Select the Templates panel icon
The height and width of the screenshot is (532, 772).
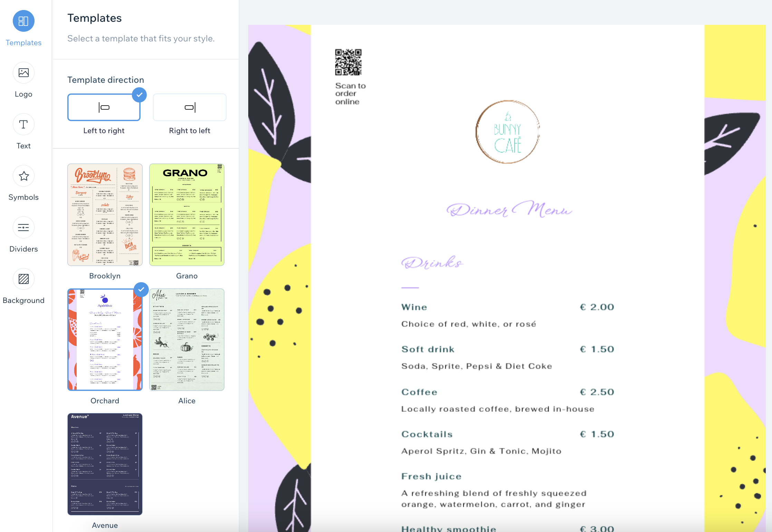[23, 21]
